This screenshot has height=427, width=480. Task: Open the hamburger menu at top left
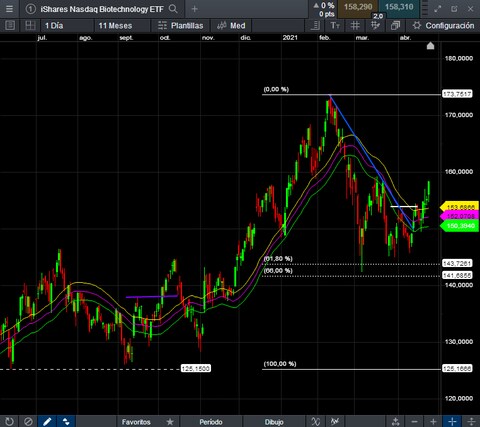pos(9,9)
